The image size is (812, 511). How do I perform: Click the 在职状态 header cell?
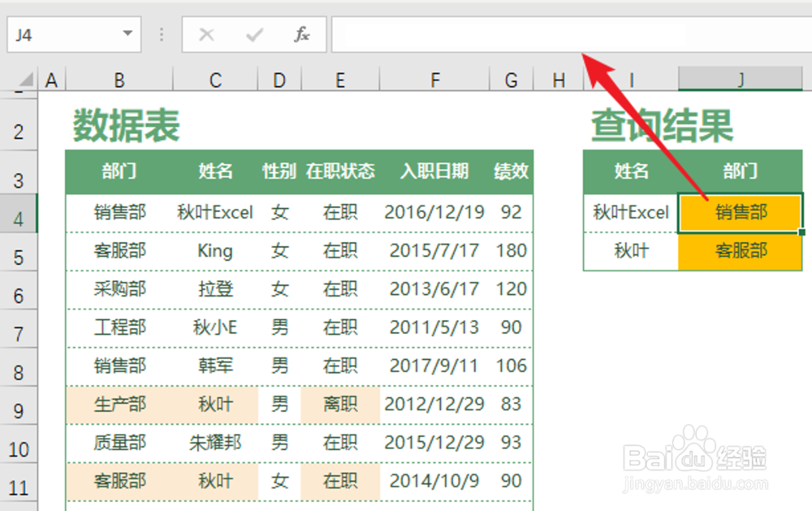point(340,171)
